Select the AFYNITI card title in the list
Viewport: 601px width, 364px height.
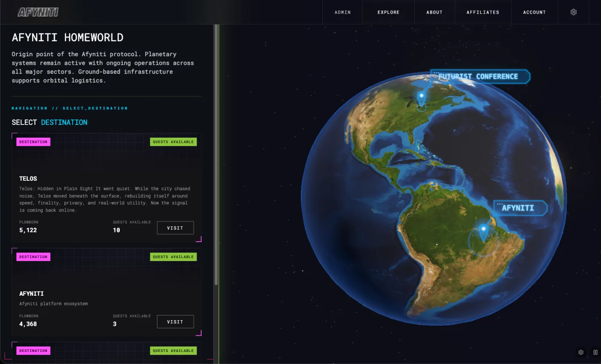(x=31, y=294)
